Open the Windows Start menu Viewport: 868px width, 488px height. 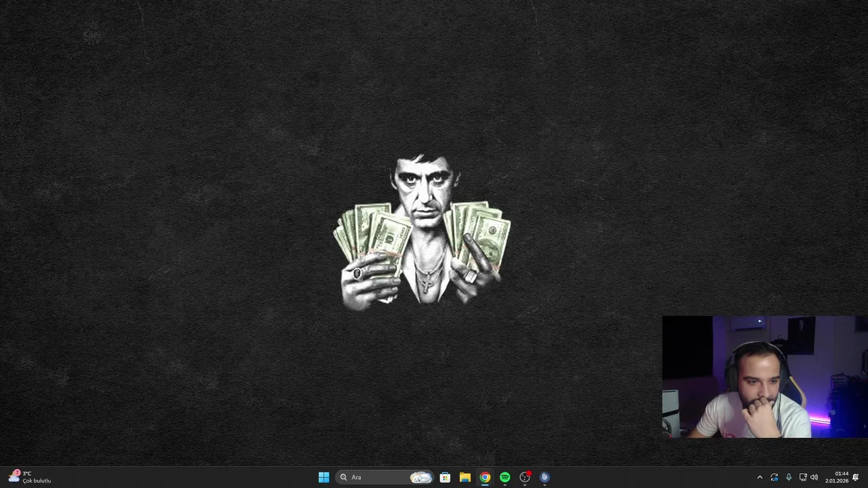coord(323,477)
